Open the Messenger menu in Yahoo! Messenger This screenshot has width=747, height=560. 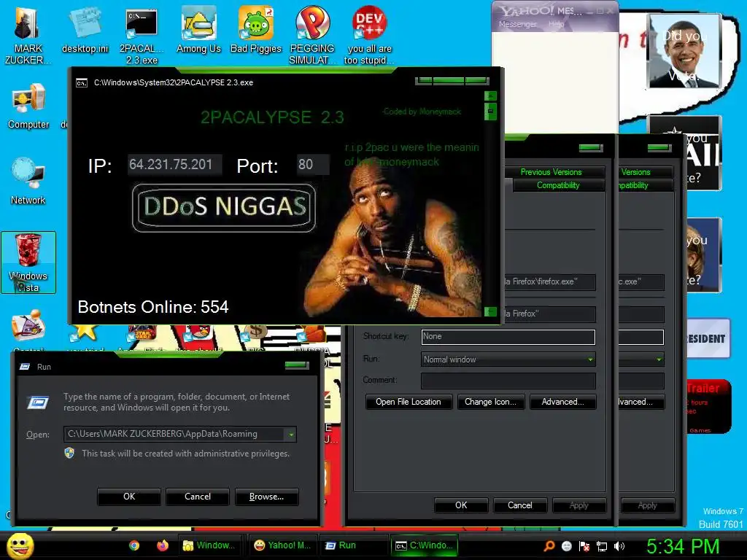[518, 24]
